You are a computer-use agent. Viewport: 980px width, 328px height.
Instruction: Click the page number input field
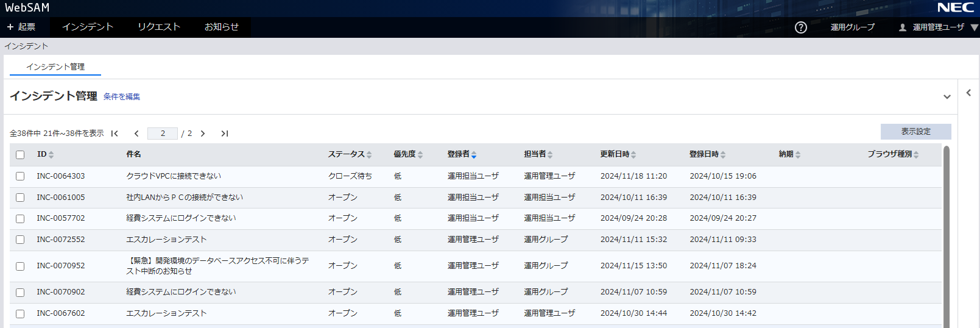163,134
